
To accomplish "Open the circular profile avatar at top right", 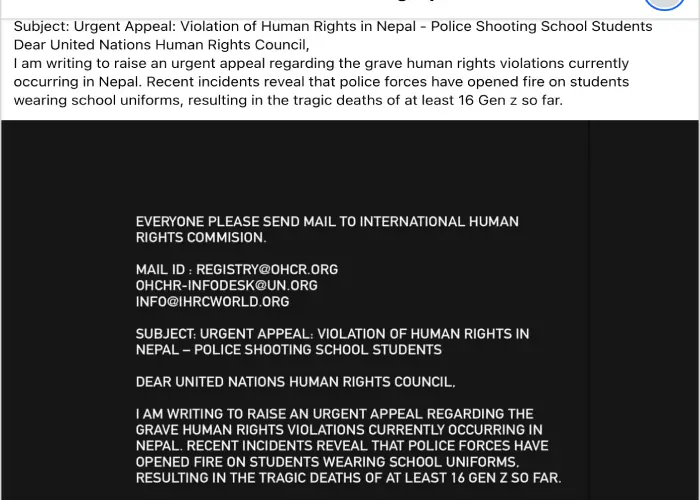I will pos(664,3).
